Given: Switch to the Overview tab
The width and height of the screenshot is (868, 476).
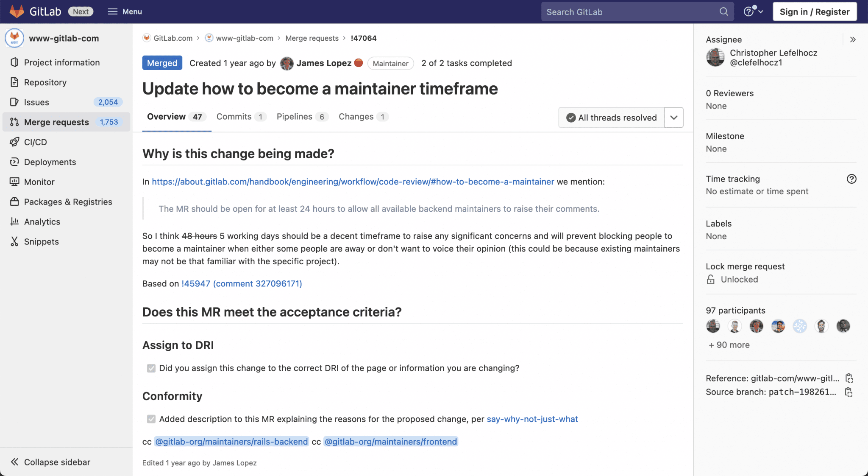Looking at the screenshot, I should (176, 117).
